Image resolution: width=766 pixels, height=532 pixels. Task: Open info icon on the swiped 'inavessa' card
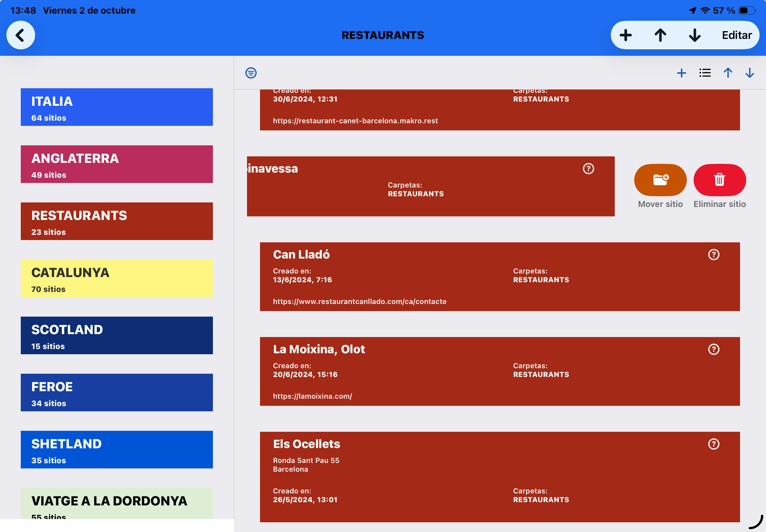pyautogui.click(x=588, y=169)
